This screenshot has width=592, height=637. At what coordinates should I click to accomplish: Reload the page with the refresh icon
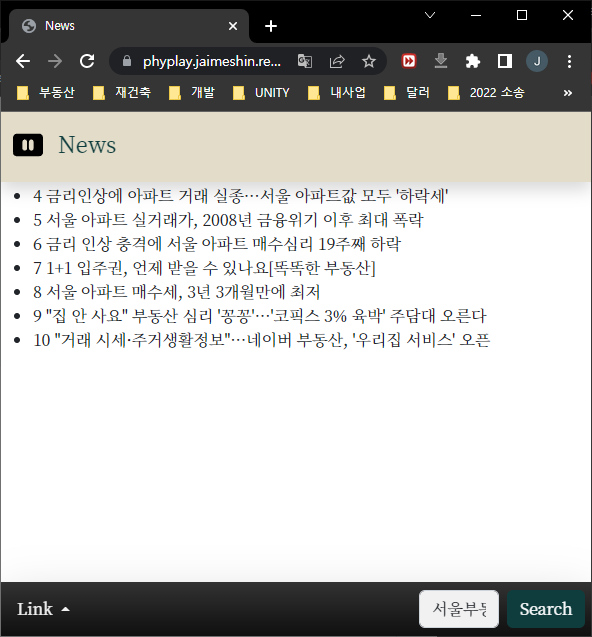87,61
